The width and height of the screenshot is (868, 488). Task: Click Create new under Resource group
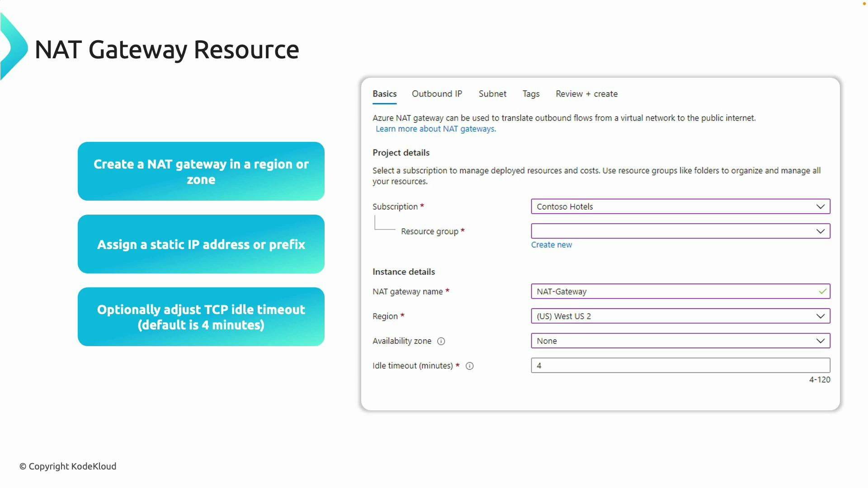point(552,244)
